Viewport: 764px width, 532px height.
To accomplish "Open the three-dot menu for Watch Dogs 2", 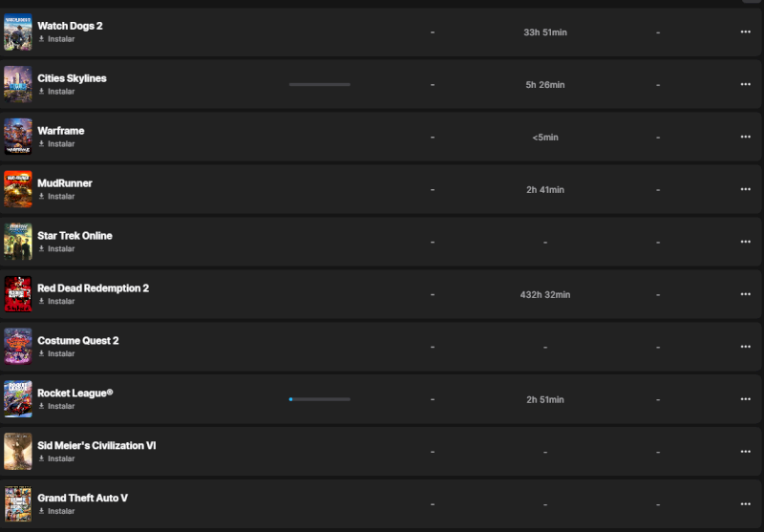I will (x=745, y=32).
